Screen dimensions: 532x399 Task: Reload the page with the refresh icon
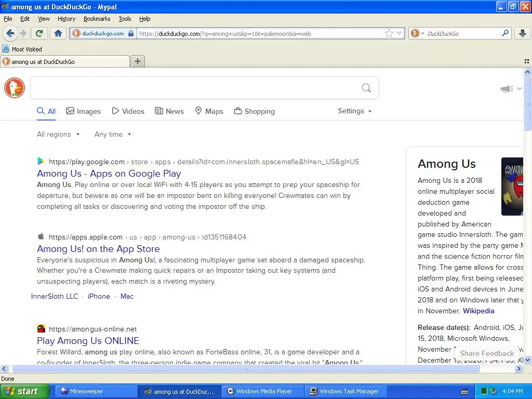tap(39, 33)
